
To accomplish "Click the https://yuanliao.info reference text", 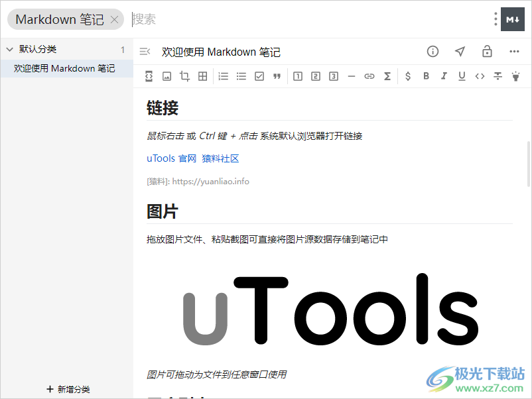I will pyautogui.click(x=211, y=182).
